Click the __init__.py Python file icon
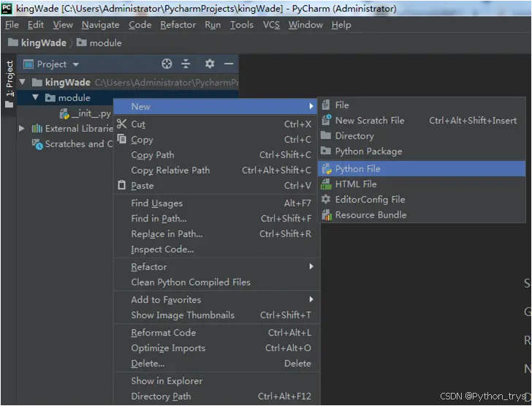The image size is (532, 406). (x=64, y=114)
